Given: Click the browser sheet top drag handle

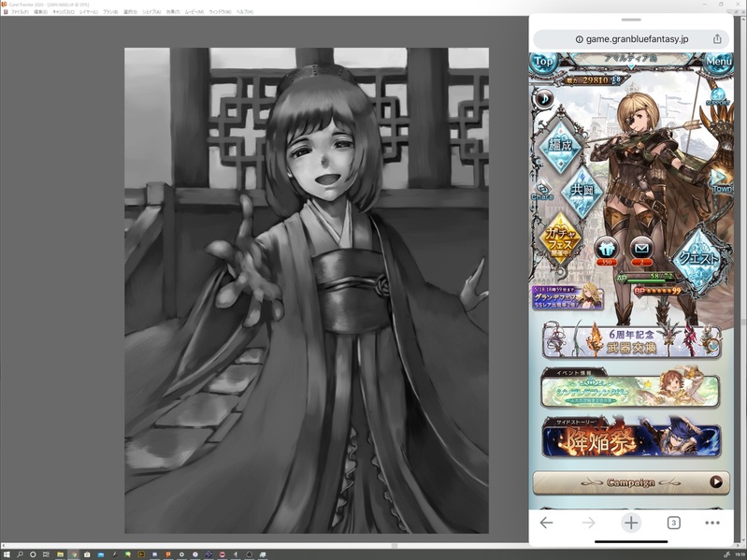Looking at the screenshot, I should (x=631, y=20).
